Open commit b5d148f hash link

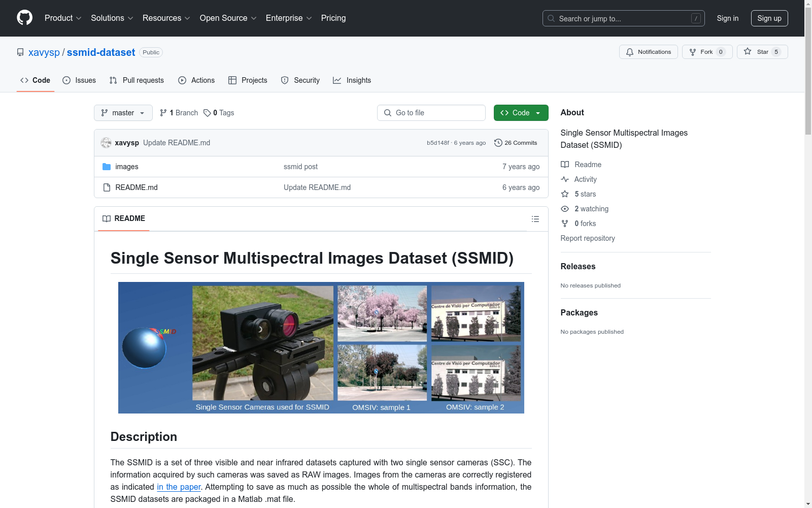coord(437,143)
